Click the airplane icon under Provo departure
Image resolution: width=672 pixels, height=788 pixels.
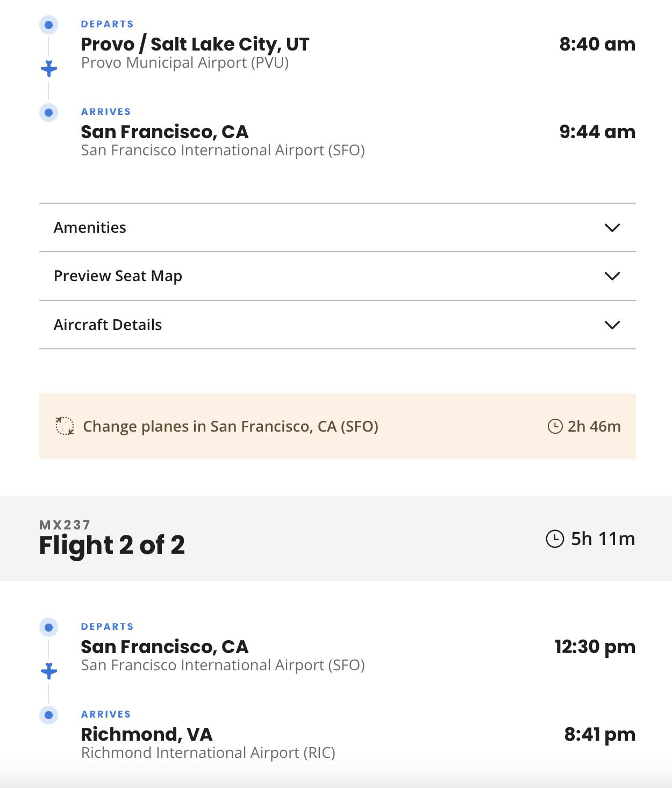point(49,68)
